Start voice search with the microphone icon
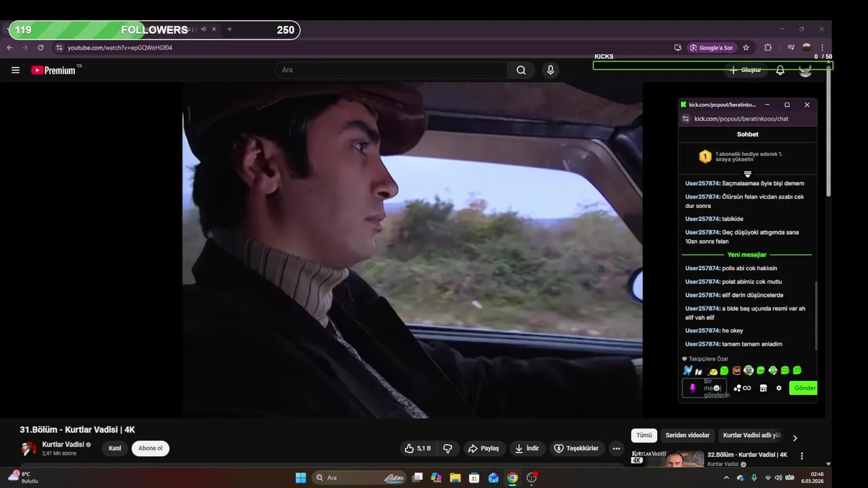868x488 pixels. point(551,70)
